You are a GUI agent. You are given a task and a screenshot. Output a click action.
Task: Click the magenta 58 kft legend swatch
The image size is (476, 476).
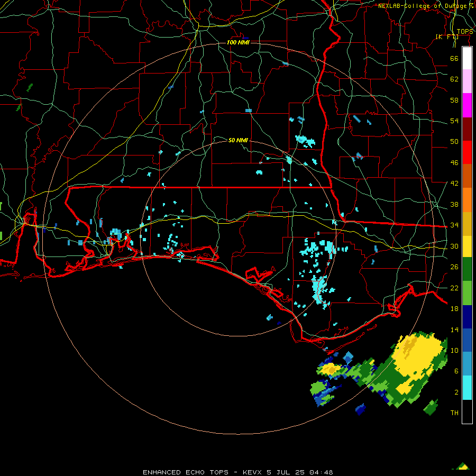[x=467, y=105]
